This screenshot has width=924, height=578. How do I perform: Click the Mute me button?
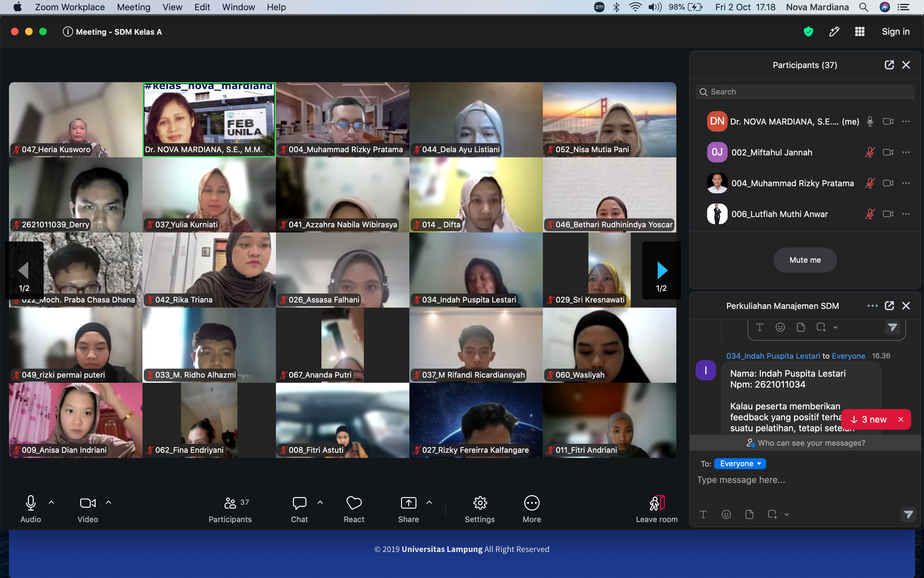point(805,260)
